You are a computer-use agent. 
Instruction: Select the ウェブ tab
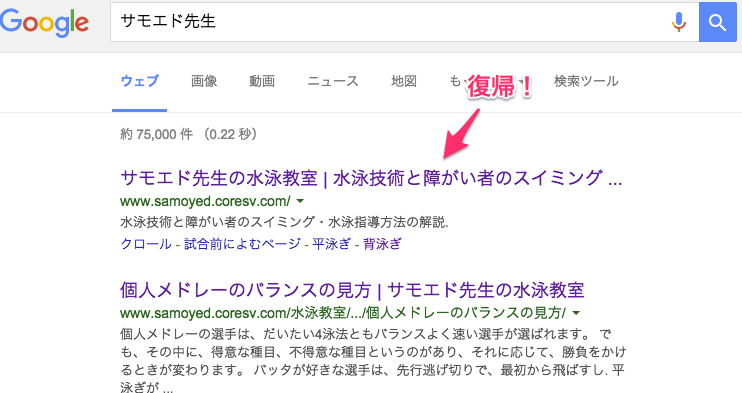pos(140,81)
